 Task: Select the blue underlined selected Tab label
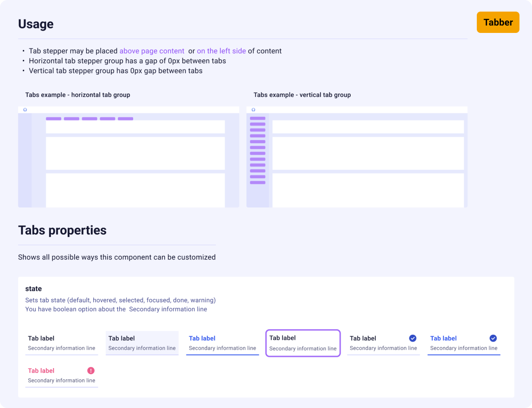point(223,342)
